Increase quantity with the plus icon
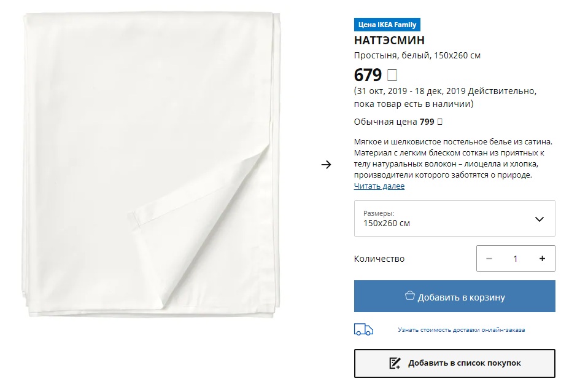588x389 pixels. 542,258
